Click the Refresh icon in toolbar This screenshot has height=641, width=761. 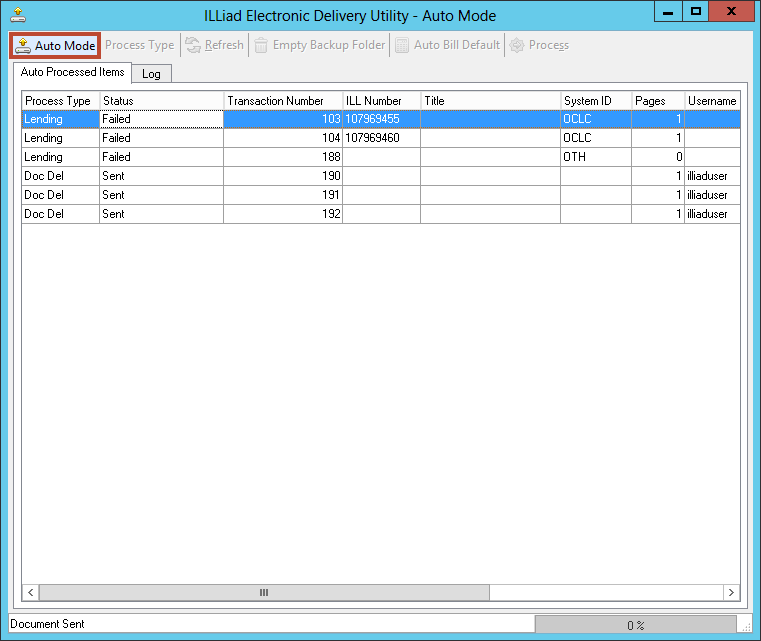click(x=194, y=45)
